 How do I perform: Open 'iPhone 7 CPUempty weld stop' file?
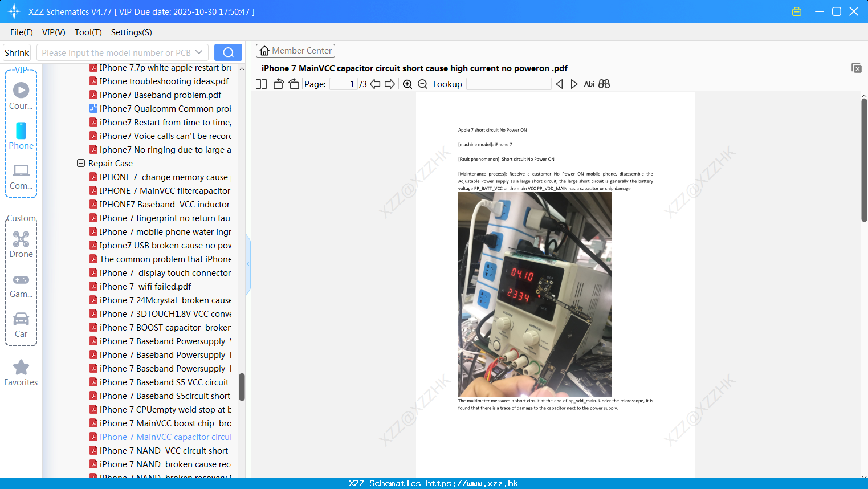click(160, 410)
